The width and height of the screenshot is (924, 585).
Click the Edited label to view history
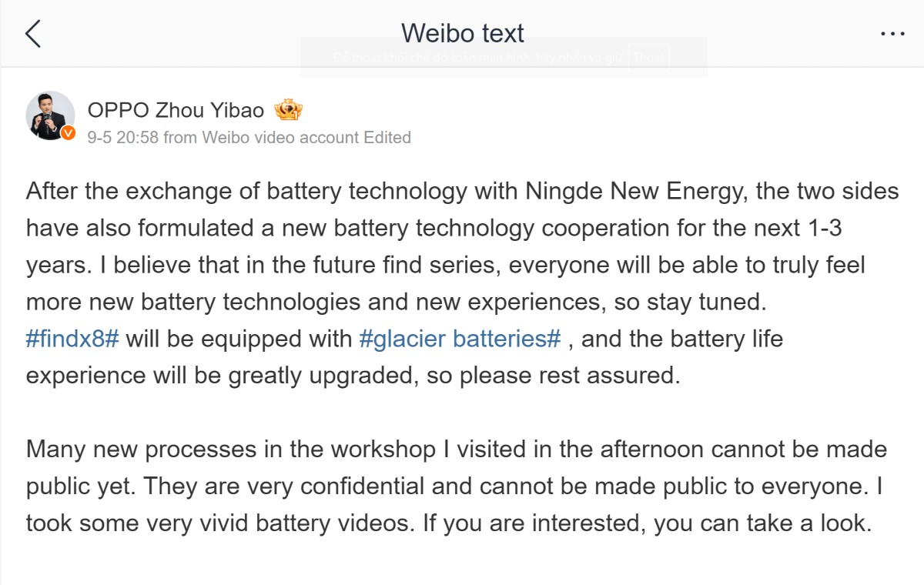click(x=387, y=138)
